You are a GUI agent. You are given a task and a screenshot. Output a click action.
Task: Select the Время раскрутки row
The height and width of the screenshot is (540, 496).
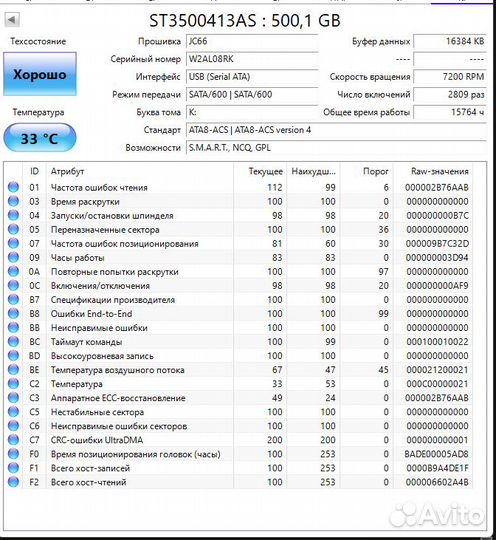(238, 201)
